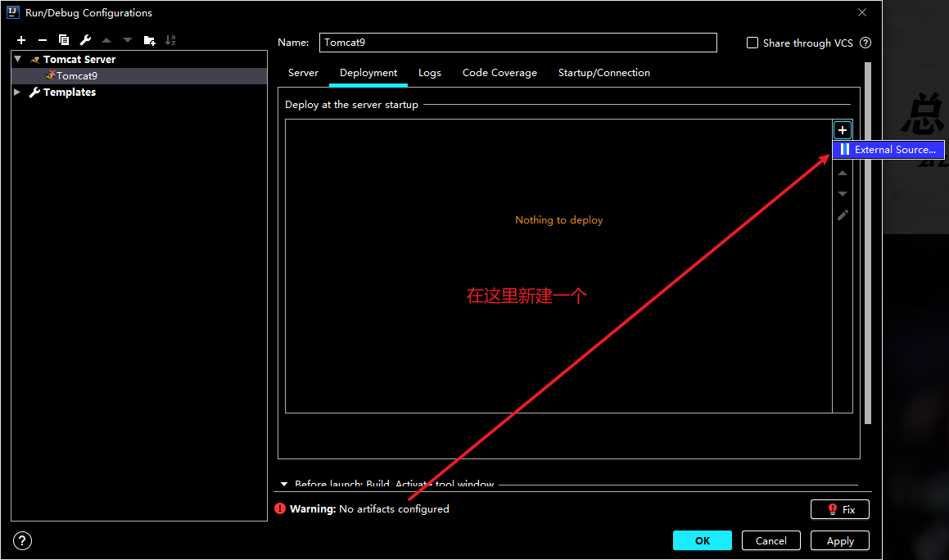The image size is (949, 560).
Task: Add a new run configuration with plus icon
Action: (x=21, y=40)
